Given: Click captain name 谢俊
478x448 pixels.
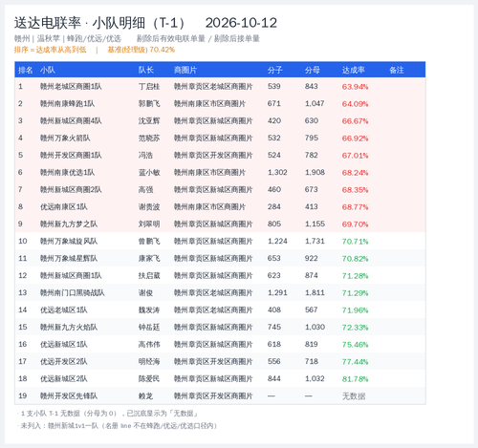Looking at the screenshot, I should (145, 292).
